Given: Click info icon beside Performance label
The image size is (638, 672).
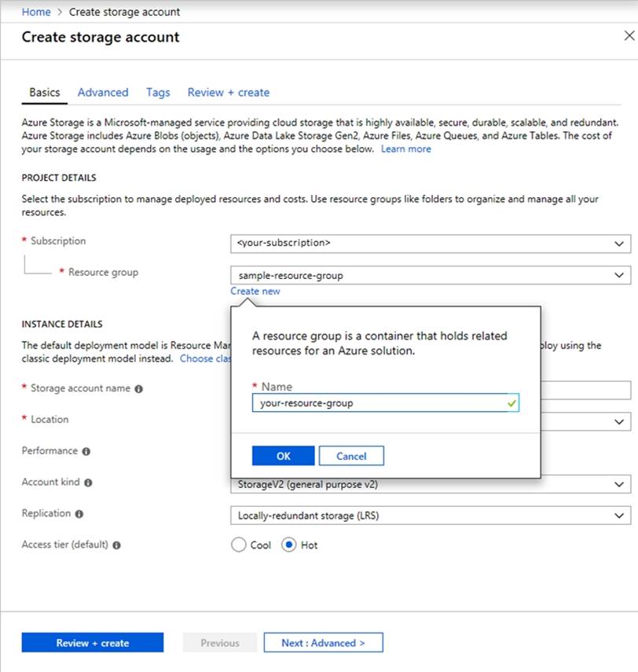Looking at the screenshot, I should tap(86, 452).
